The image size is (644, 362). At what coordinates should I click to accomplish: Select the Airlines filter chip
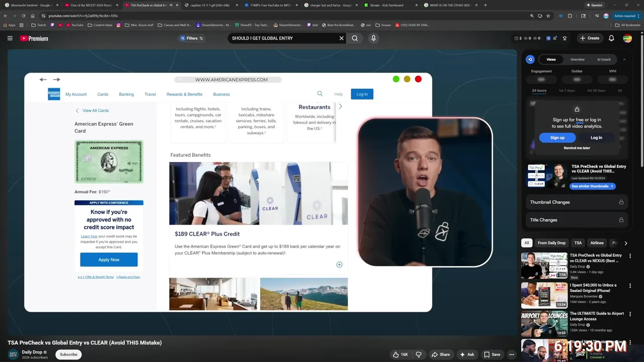click(597, 243)
